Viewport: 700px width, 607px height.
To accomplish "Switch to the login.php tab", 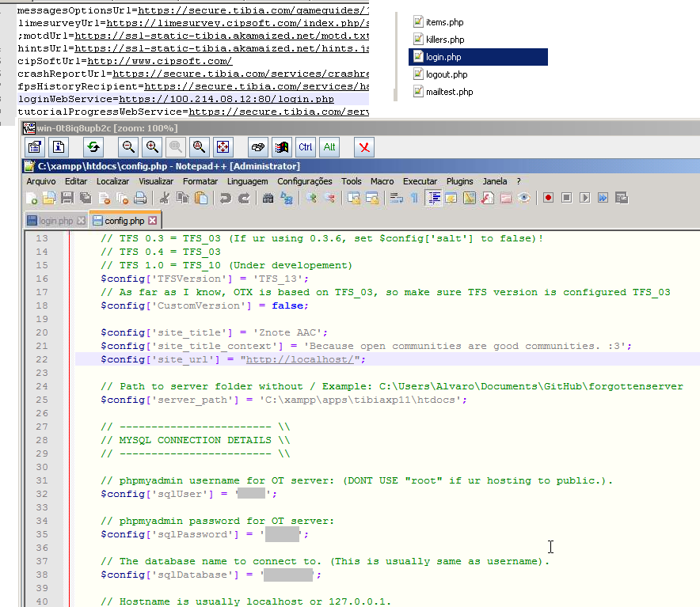I will 55,221.
